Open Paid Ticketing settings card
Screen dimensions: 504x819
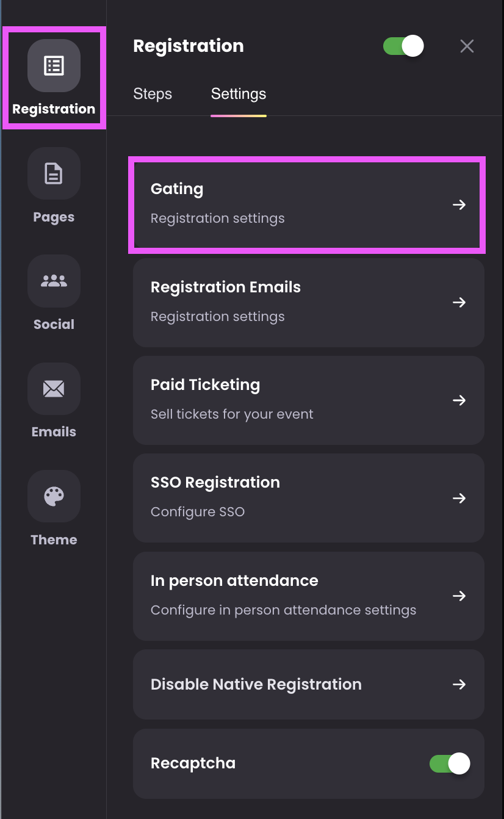(x=309, y=400)
